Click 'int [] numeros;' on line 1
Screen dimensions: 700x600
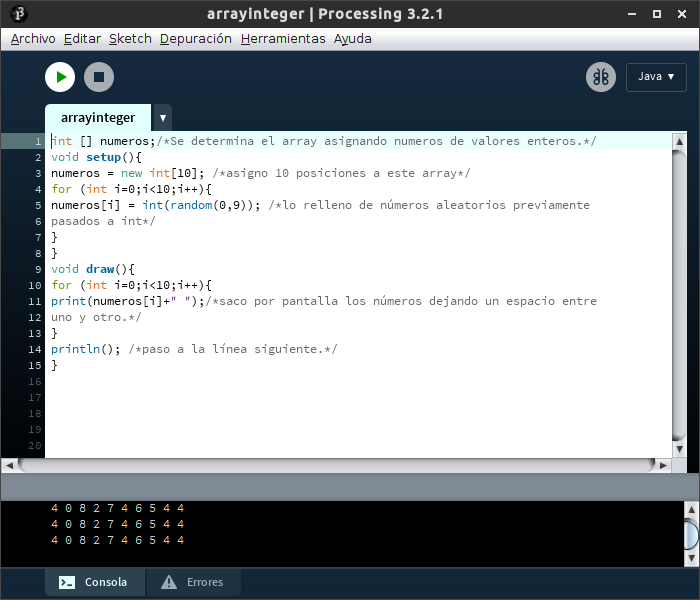103,142
